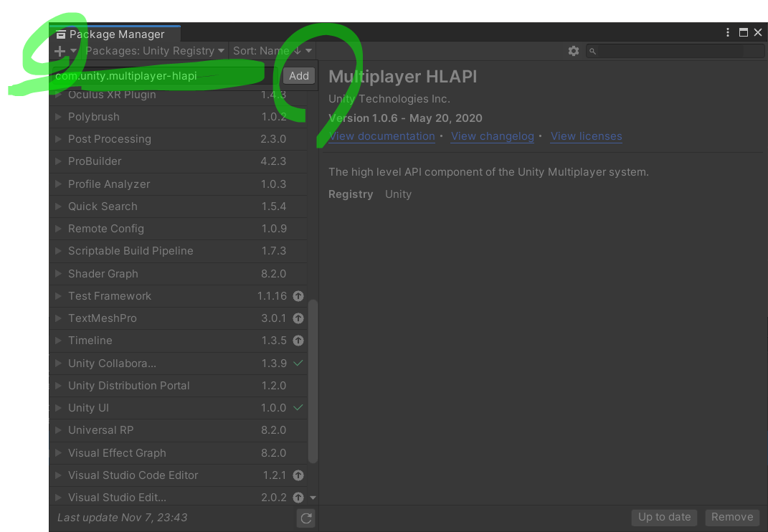Select the Profile Analyzer package row

click(179, 184)
